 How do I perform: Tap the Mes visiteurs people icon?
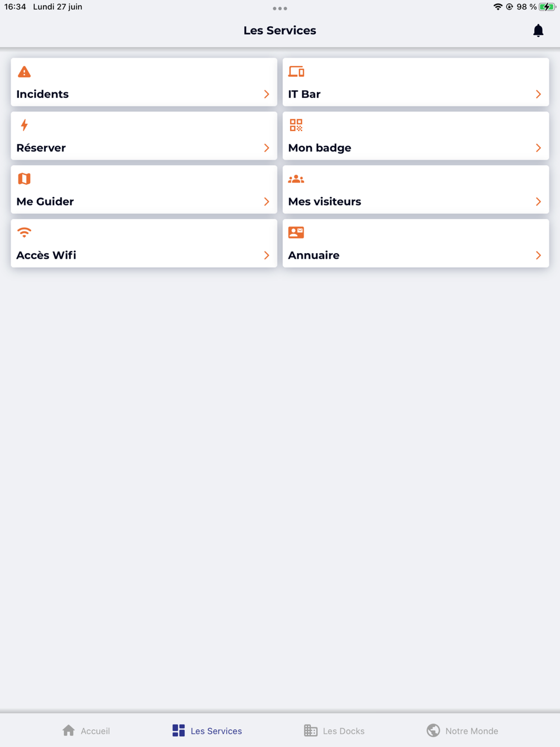[x=296, y=179]
